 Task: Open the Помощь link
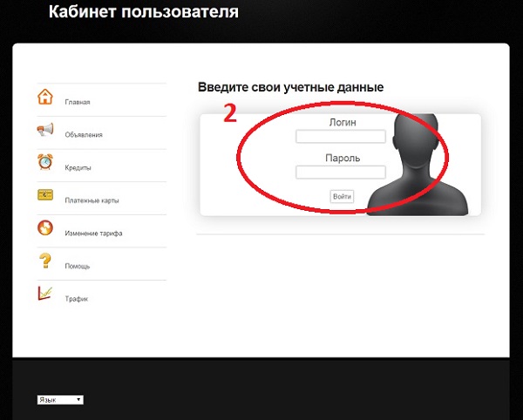click(x=78, y=266)
